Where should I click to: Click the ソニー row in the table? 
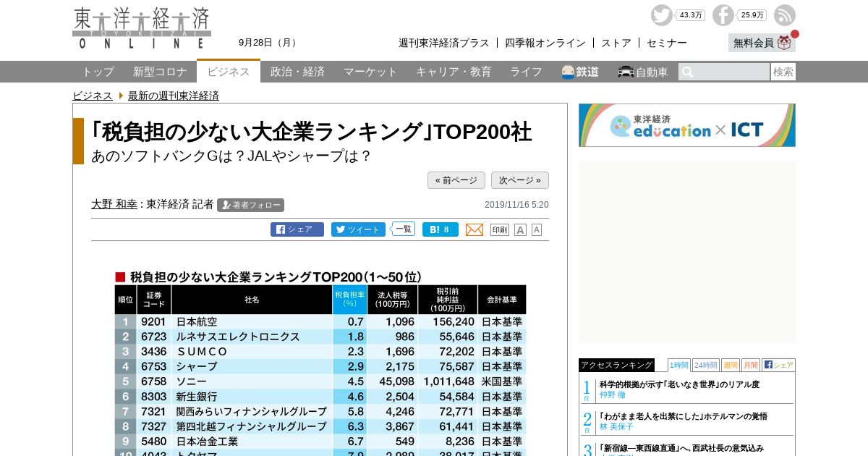[320, 381]
